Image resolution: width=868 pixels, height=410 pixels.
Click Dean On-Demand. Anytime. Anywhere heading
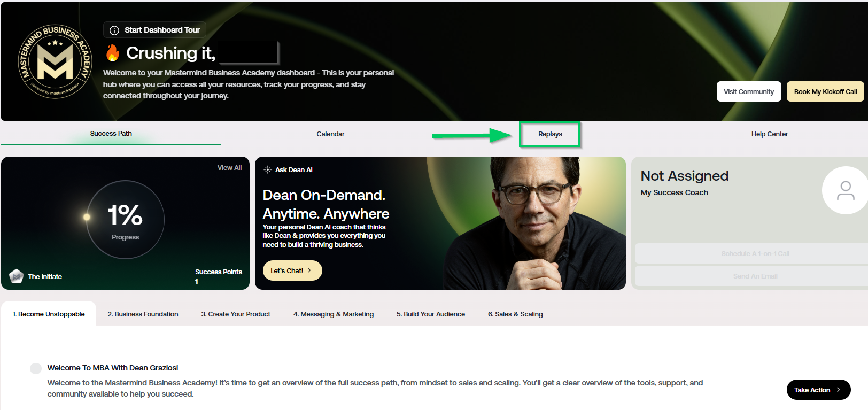(326, 204)
